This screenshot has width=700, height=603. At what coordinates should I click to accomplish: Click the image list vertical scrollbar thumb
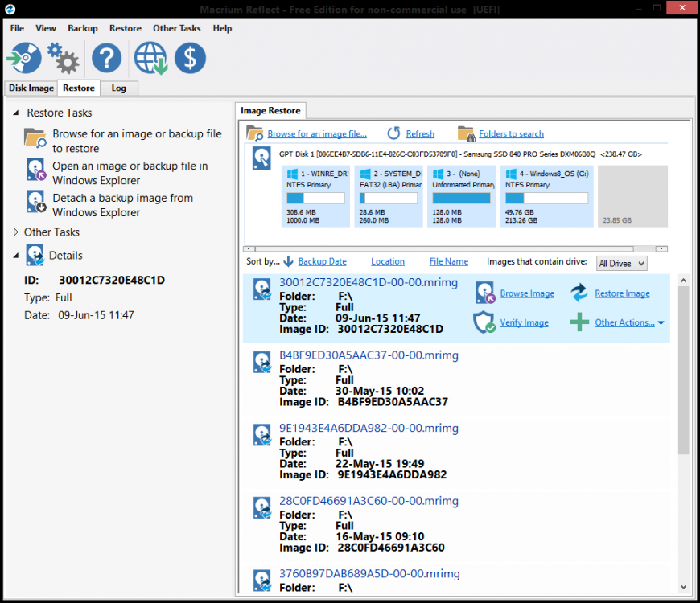683,370
